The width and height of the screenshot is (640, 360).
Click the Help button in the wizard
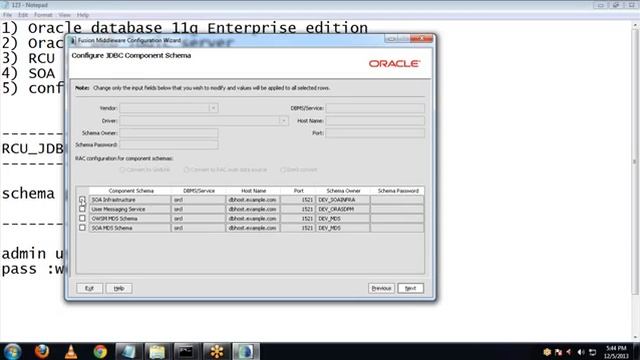coord(119,288)
